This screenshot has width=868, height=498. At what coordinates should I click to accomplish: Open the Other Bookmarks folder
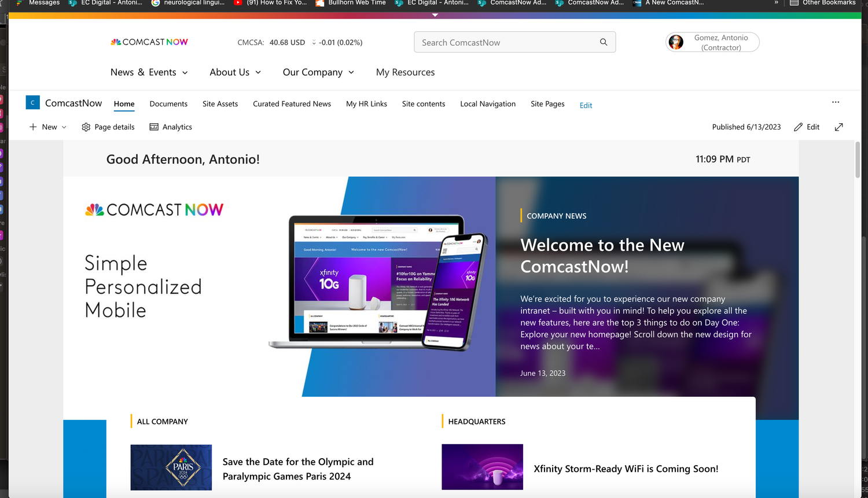(823, 3)
